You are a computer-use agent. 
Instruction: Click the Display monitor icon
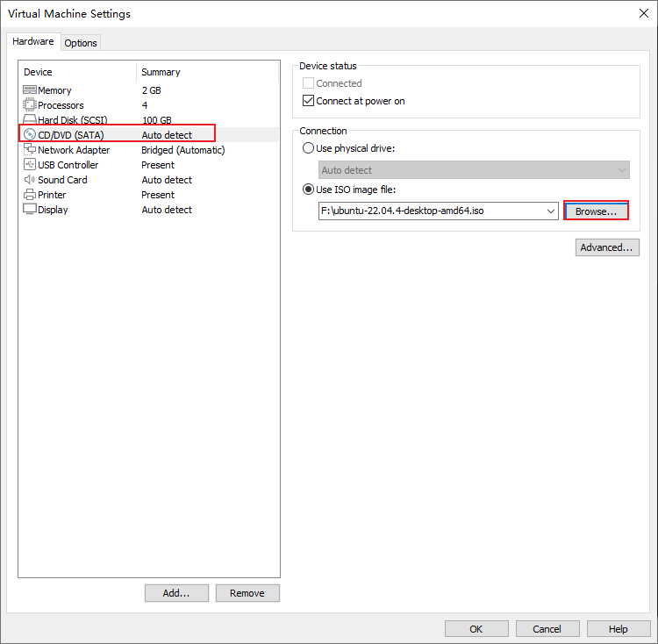29,209
